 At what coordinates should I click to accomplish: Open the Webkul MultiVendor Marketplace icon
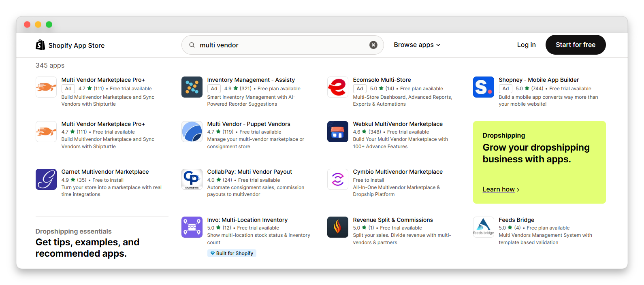338,132
